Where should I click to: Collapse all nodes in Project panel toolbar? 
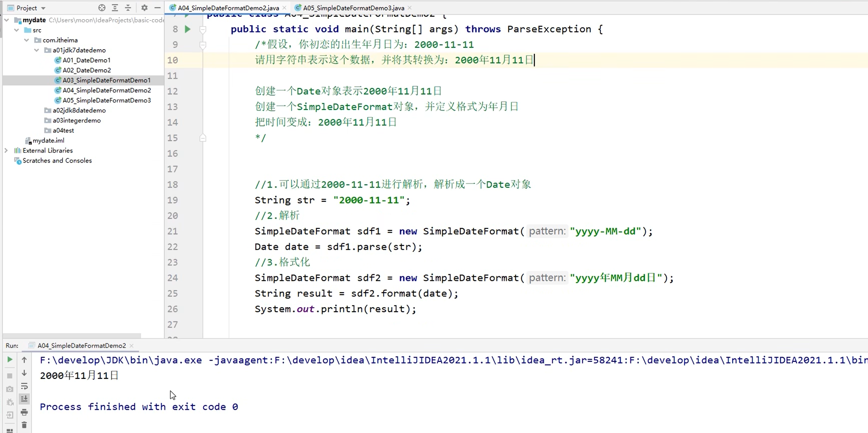coord(128,8)
